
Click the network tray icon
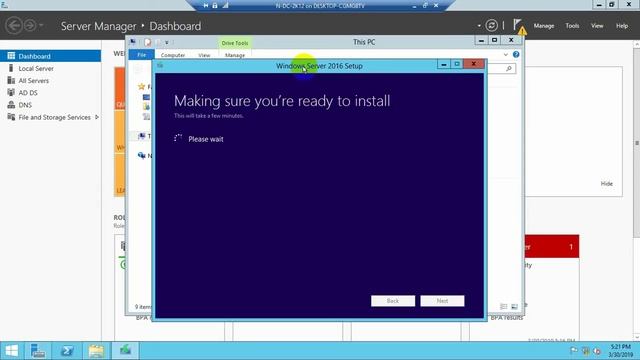pyautogui.click(x=585, y=351)
